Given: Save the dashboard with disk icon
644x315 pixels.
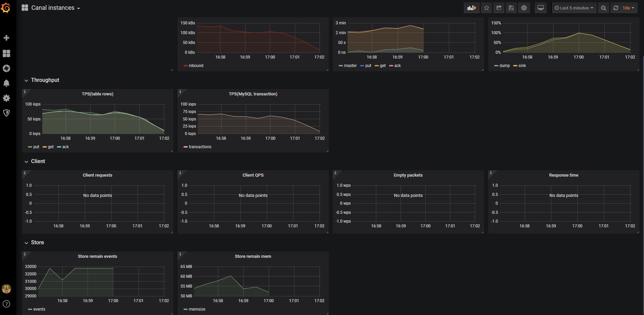Looking at the screenshot, I should [x=511, y=8].
